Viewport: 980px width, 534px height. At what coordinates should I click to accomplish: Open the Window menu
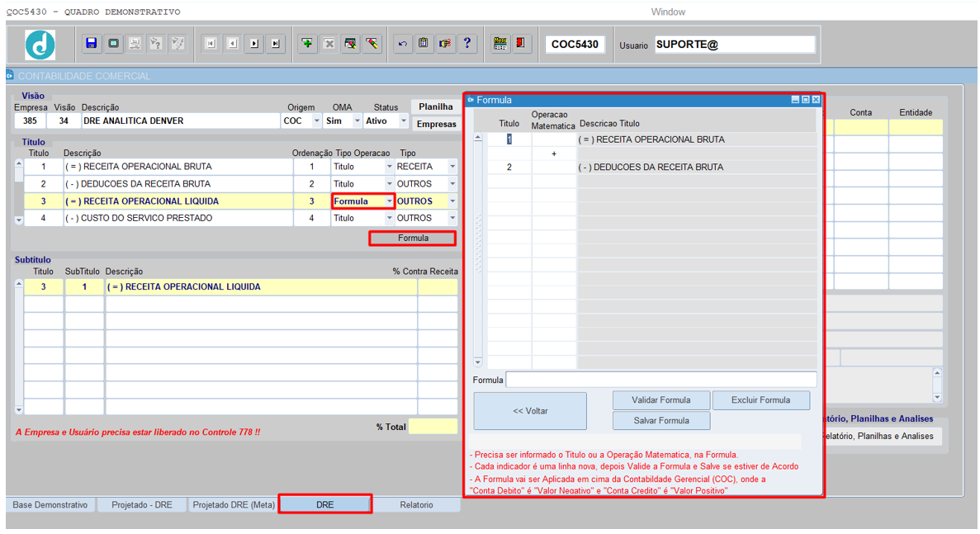point(667,12)
